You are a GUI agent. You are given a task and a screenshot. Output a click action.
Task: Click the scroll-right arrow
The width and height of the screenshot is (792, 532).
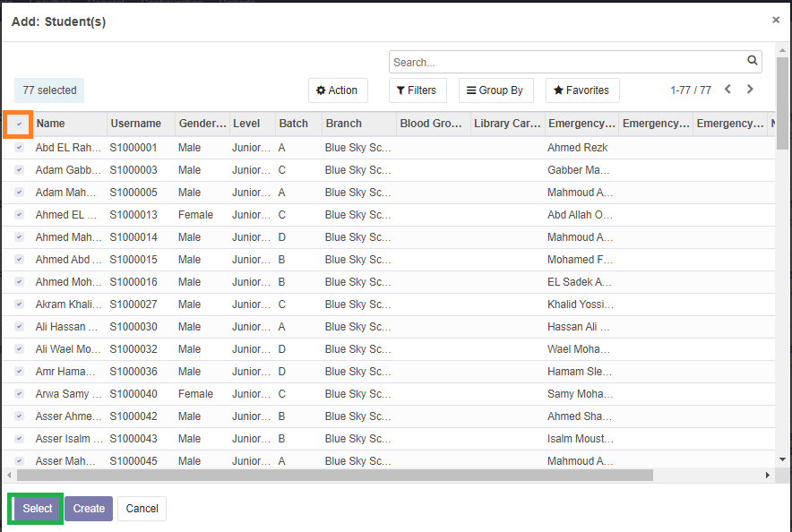click(x=768, y=475)
